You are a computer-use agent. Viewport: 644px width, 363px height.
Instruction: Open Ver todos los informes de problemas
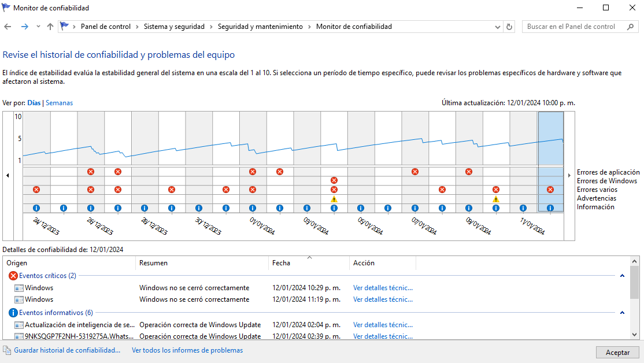tap(187, 350)
